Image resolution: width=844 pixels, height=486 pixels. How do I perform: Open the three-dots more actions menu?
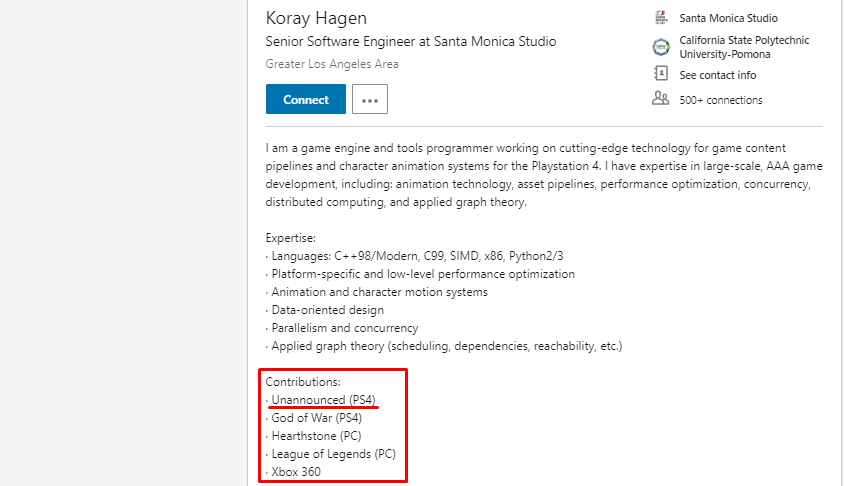coord(370,99)
